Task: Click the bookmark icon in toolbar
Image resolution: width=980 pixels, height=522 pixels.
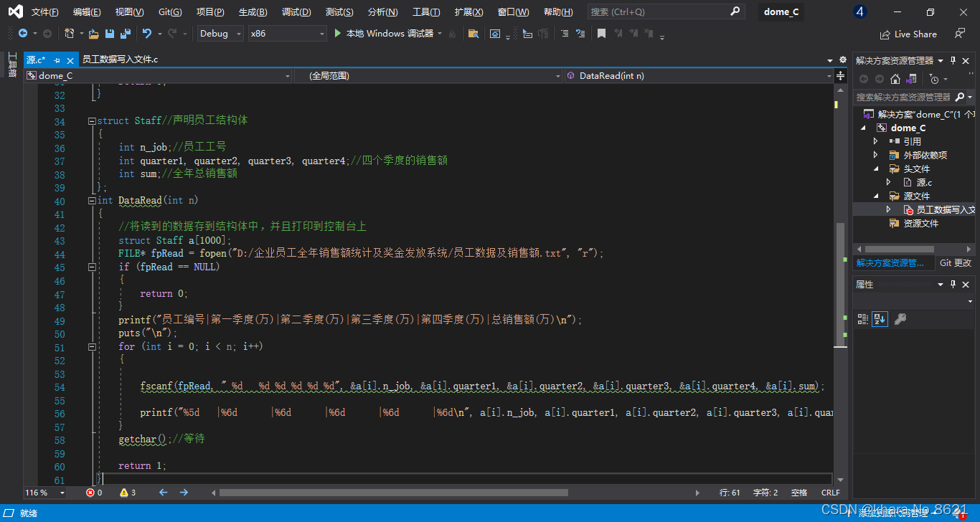Action: click(x=602, y=34)
